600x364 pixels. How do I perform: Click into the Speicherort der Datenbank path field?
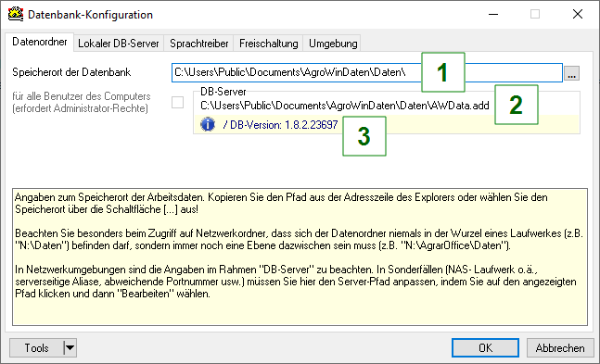tap(367, 72)
